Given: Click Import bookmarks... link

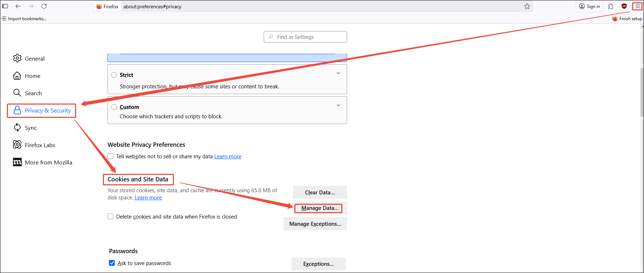Looking at the screenshot, I should point(24,19).
